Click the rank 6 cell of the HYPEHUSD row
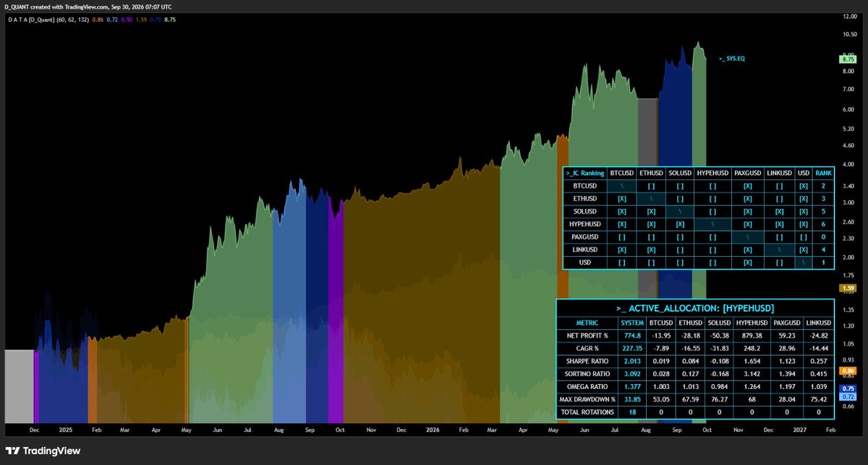 (x=823, y=224)
